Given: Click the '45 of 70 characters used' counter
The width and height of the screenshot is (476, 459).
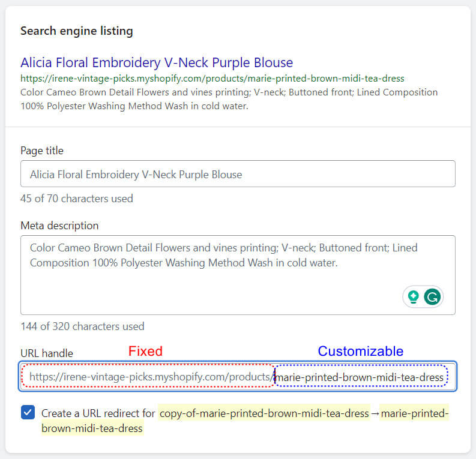Looking at the screenshot, I should tap(76, 199).
